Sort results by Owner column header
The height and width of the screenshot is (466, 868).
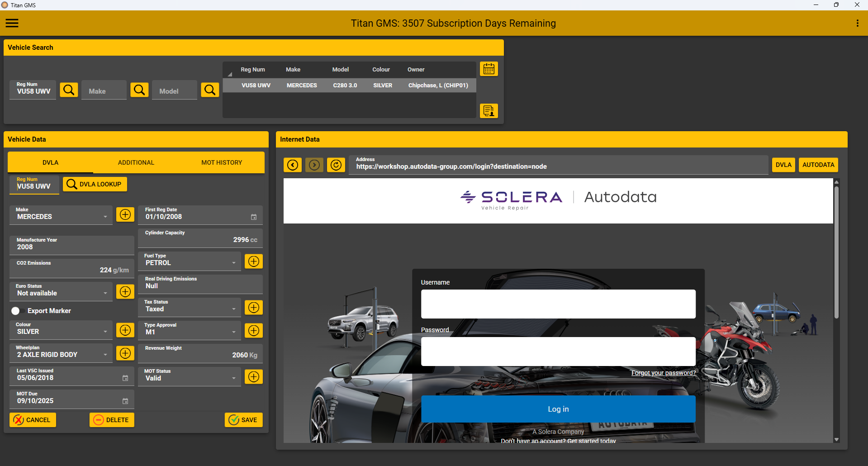[x=416, y=70]
